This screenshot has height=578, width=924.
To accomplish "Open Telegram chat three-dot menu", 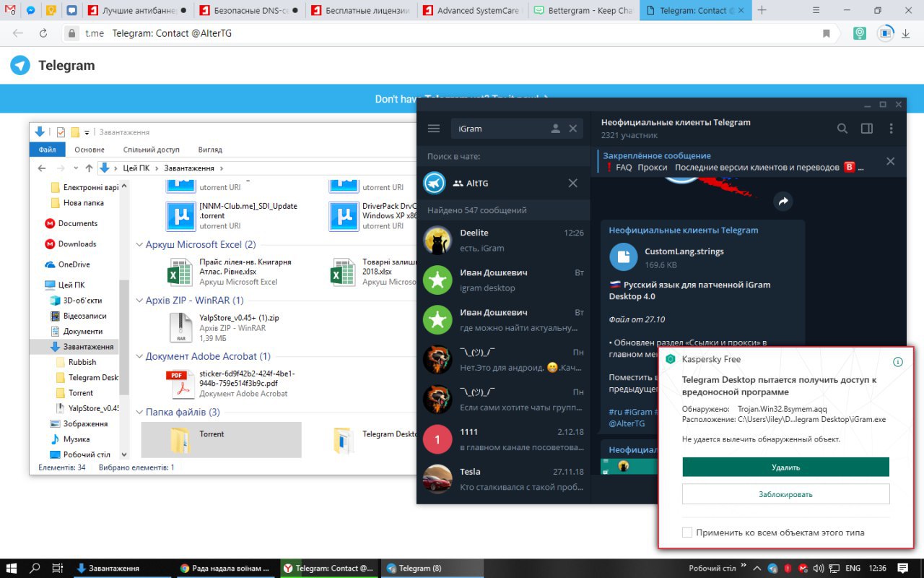I will tap(892, 129).
